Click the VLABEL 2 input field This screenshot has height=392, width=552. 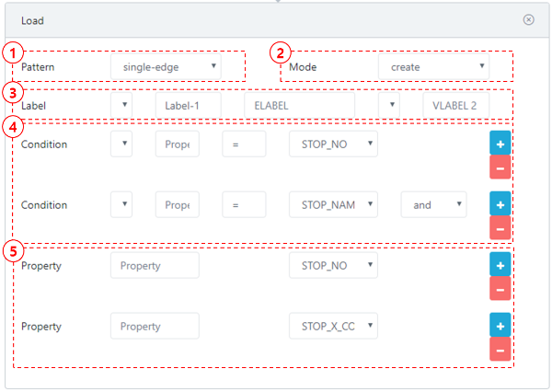[455, 106]
